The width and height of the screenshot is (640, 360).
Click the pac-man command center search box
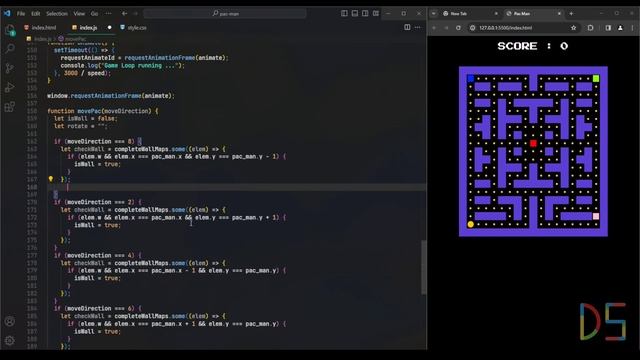tap(225, 13)
